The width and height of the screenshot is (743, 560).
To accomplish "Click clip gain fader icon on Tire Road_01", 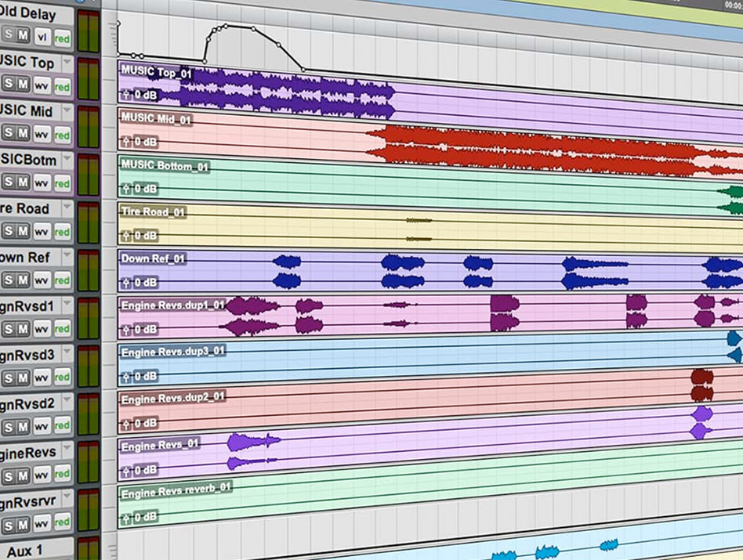I will coord(126,236).
